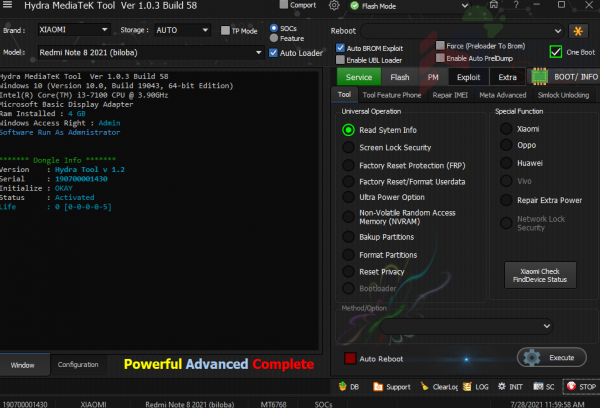Image resolution: width=600 pixels, height=408 pixels.
Task: Click the BOOT/ INFO button text
Action: coord(576,77)
